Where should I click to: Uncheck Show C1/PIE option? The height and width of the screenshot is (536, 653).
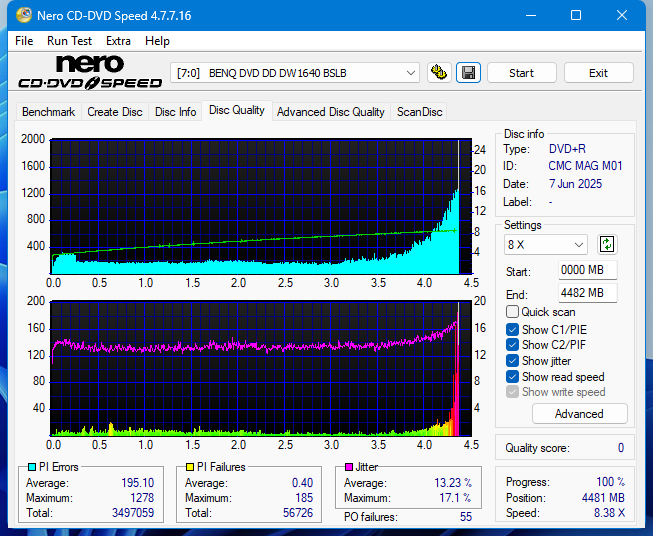coord(513,329)
